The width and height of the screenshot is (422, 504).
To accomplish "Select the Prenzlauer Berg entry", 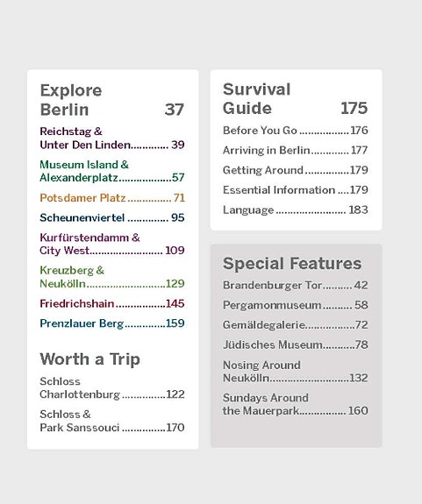I will point(112,323).
